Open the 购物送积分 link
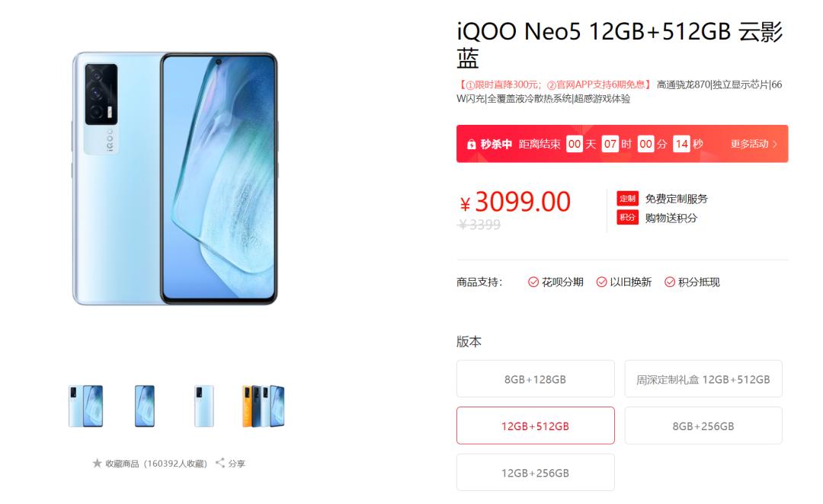823x504 pixels. click(x=671, y=218)
